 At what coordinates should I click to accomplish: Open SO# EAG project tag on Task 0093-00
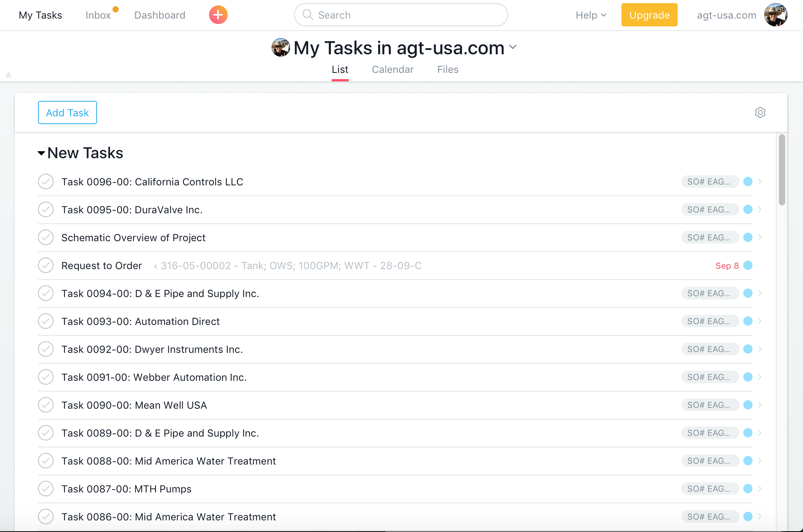(x=710, y=321)
